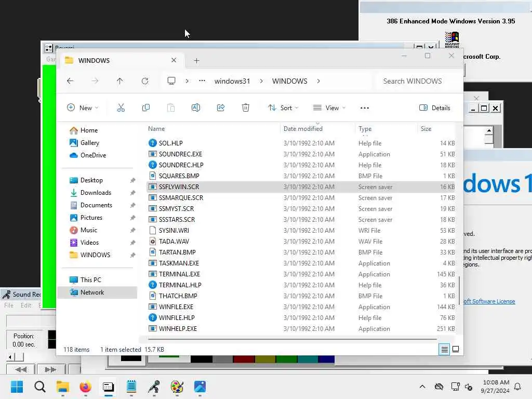Click the Rename icon in toolbar
Viewport: 532px width, 399px height.
point(196,108)
